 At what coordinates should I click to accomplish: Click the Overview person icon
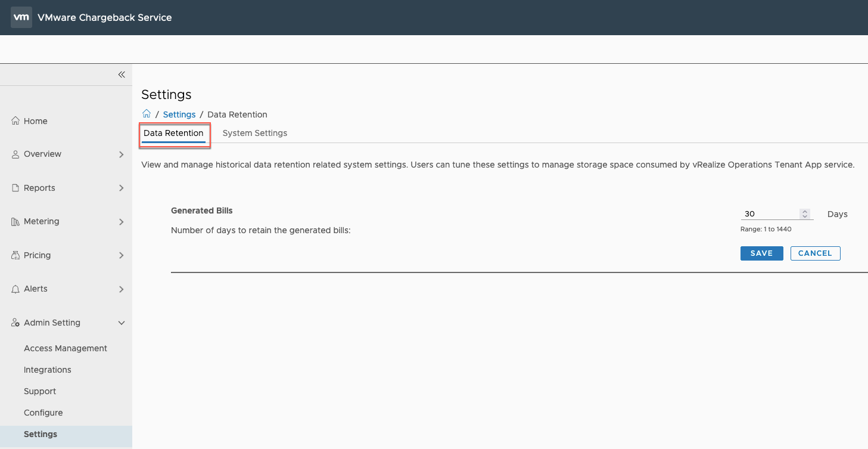coord(15,154)
